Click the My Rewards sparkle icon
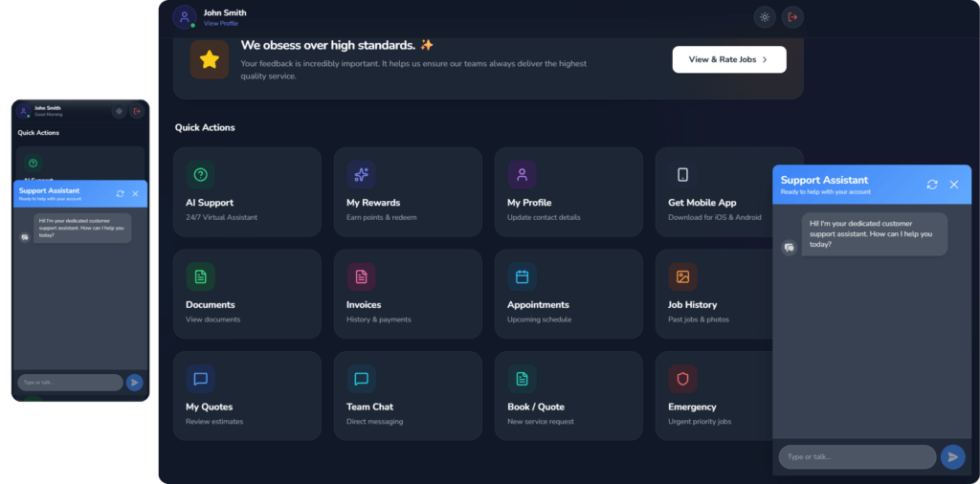980x484 pixels. pyautogui.click(x=362, y=174)
